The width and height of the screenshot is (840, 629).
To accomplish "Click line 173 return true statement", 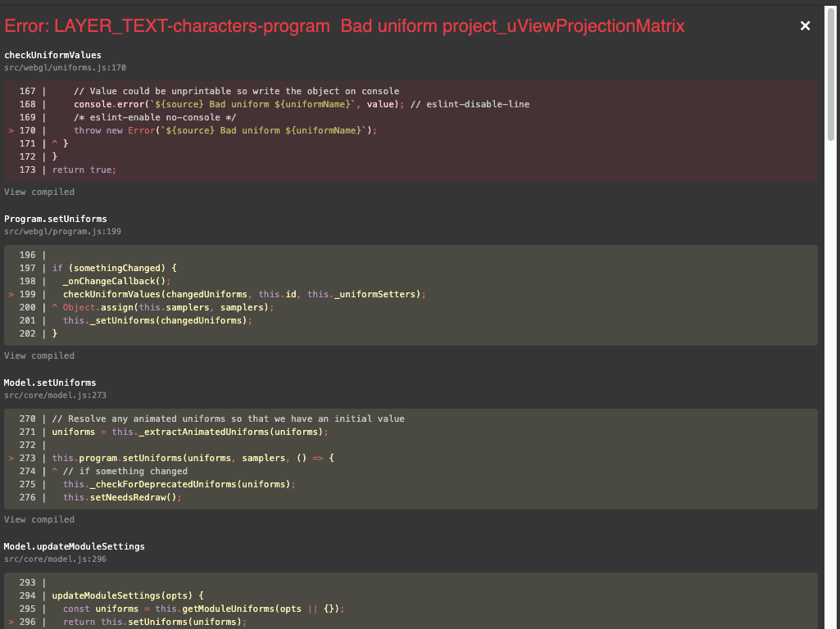I will (x=84, y=170).
